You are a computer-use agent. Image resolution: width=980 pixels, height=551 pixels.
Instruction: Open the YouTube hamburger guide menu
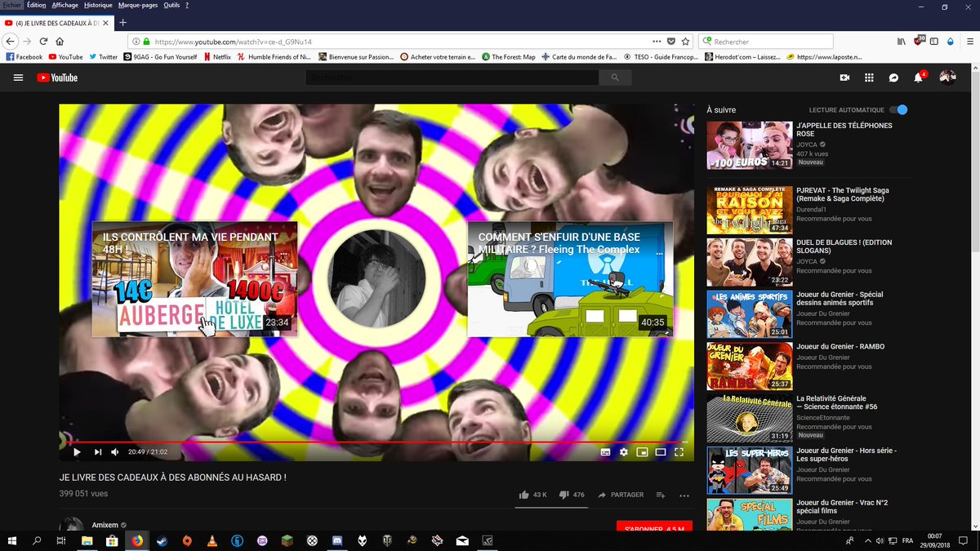[x=18, y=78]
